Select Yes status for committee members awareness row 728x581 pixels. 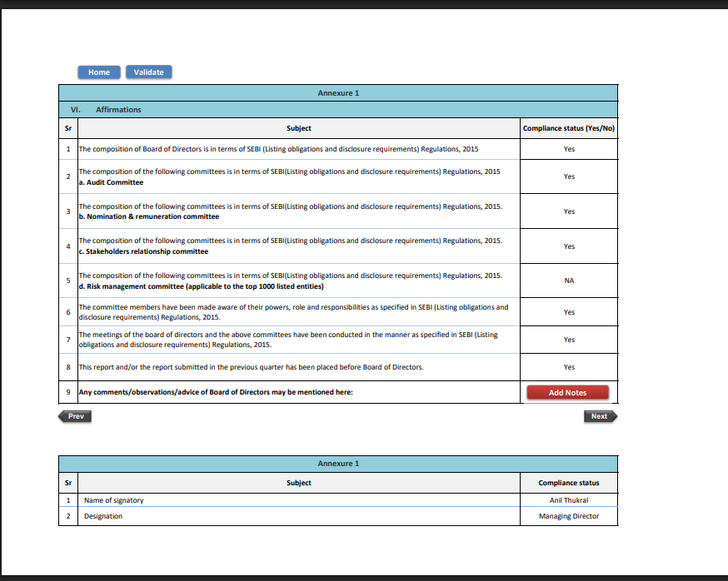coord(569,312)
